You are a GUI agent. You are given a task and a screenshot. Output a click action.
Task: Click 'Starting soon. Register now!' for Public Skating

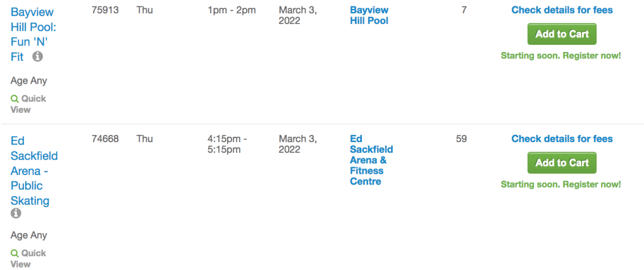pyautogui.click(x=561, y=185)
